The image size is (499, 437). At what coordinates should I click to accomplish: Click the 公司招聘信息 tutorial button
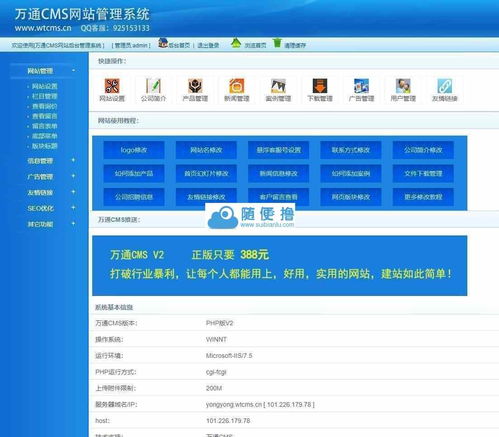click(134, 197)
